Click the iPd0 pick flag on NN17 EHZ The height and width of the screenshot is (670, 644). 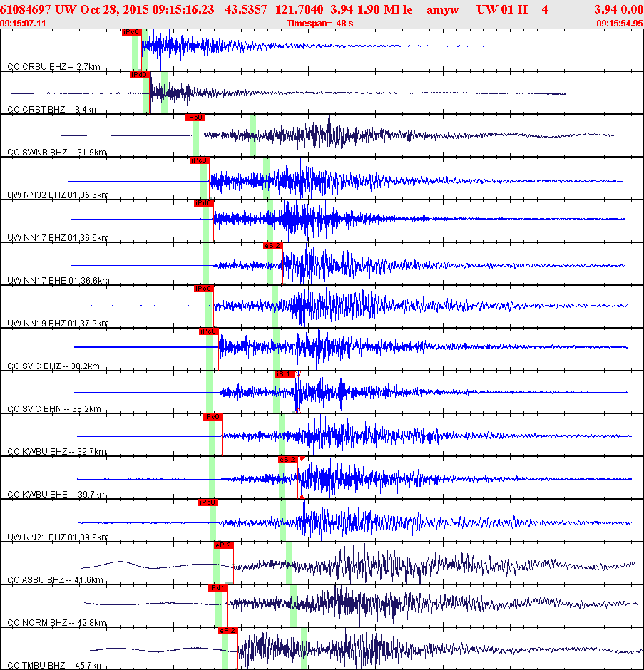click(203, 203)
